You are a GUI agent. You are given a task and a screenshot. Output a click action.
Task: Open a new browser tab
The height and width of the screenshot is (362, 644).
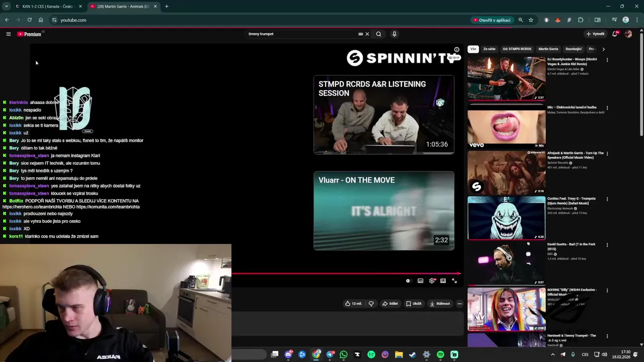coord(167,7)
